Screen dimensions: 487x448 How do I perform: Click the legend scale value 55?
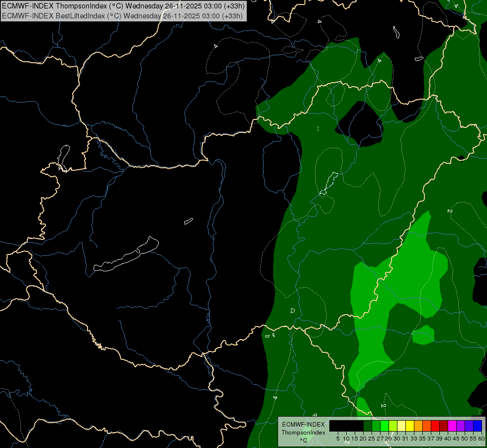(474, 439)
